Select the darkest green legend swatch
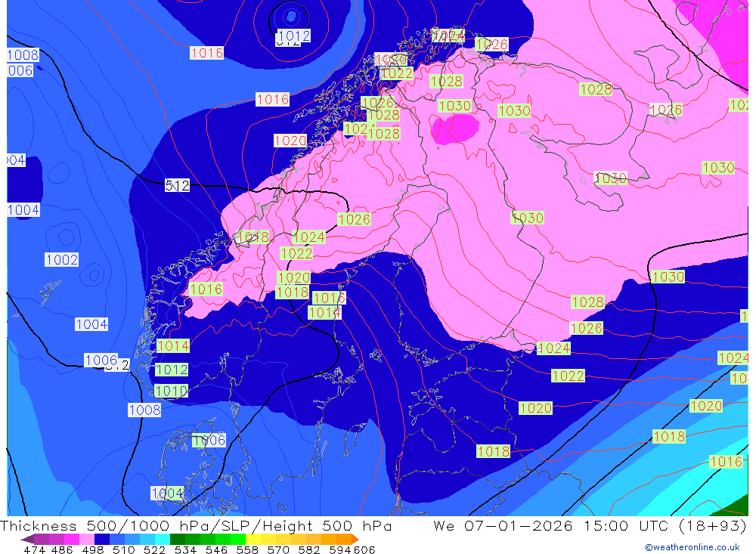 click(178, 539)
